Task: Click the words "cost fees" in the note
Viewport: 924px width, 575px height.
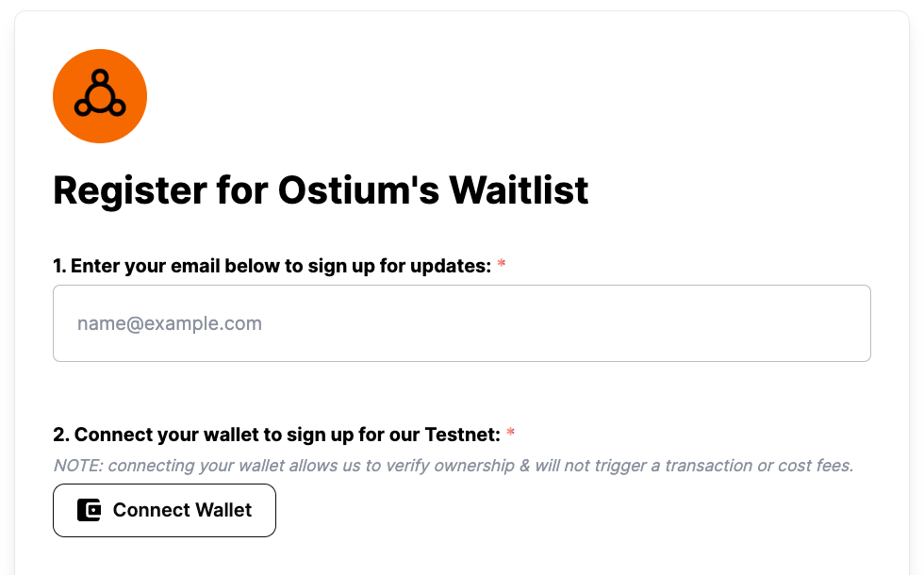Action: coord(817,466)
